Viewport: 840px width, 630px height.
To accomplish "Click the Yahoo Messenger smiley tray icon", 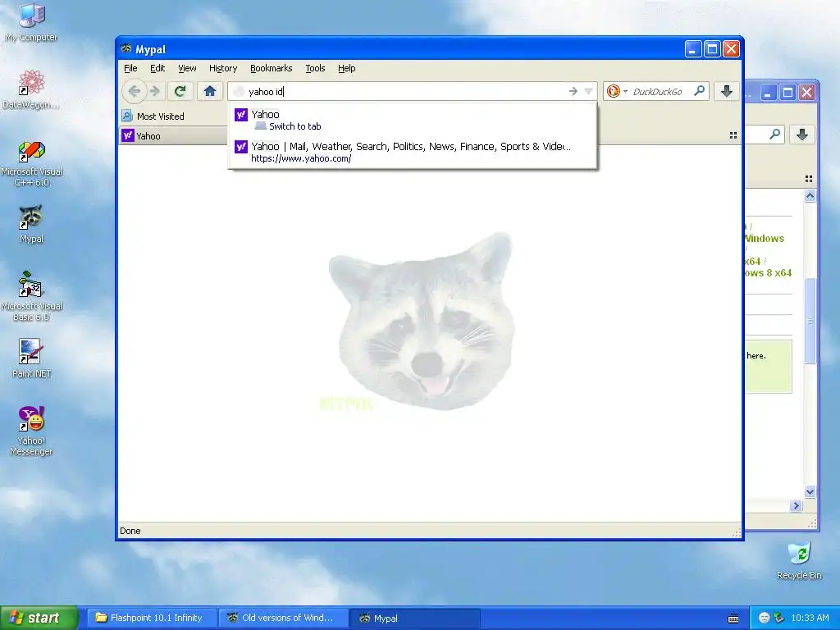I will pyautogui.click(x=764, y=618).
